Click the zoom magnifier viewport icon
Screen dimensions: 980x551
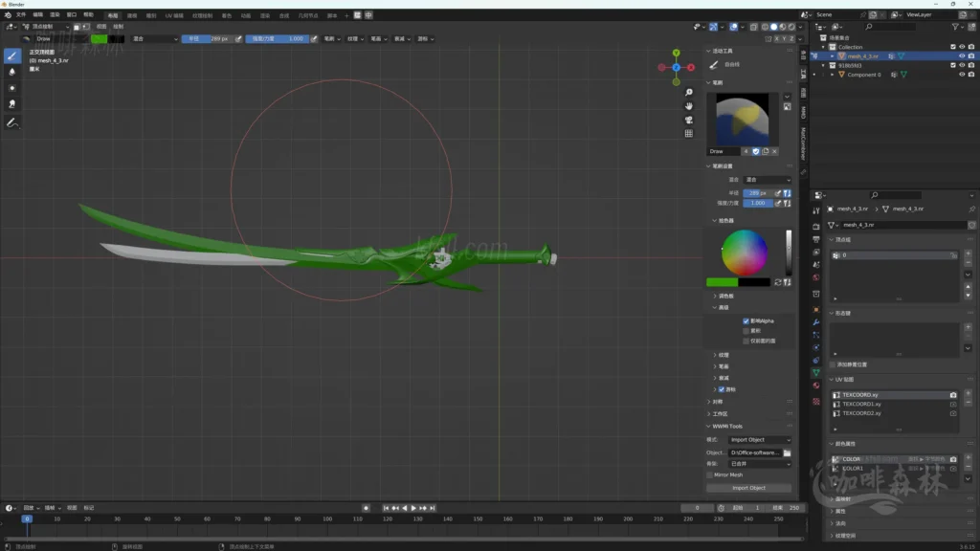688,93
